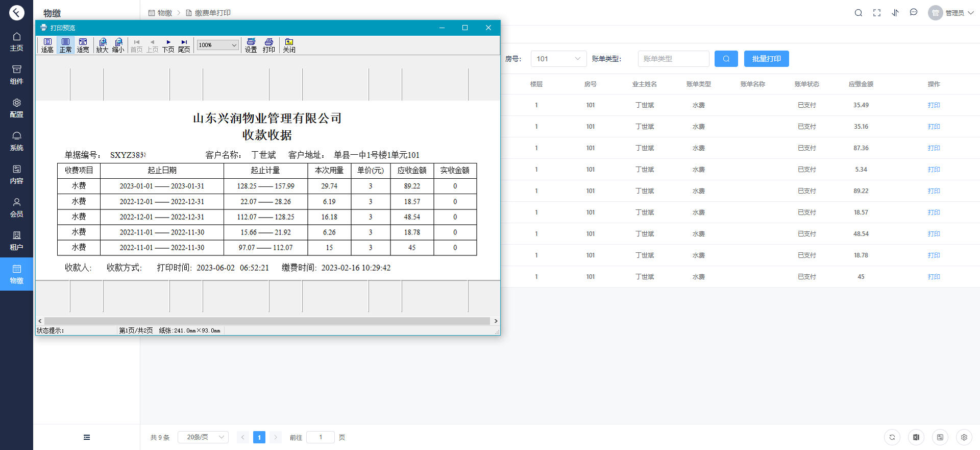Click the 应缴金额 column header
980x450 pixels.
[861, 84]
